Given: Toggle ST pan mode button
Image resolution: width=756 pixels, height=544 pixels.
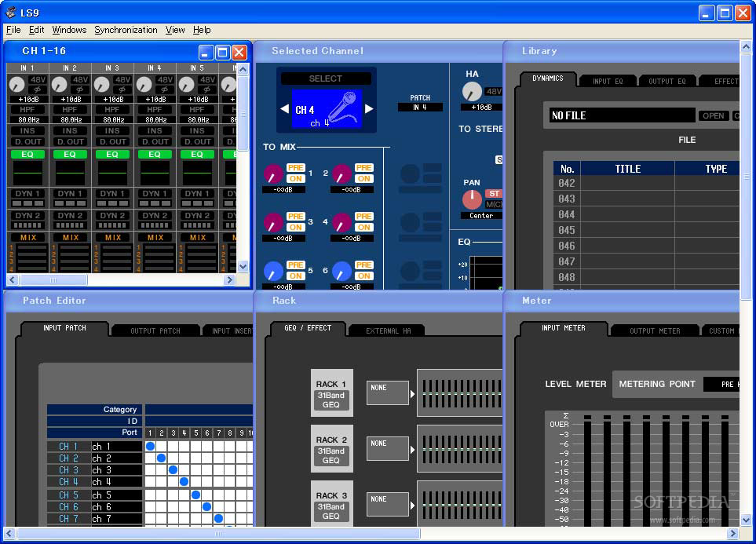Looking at the screenshot, I should click(494, 193).
